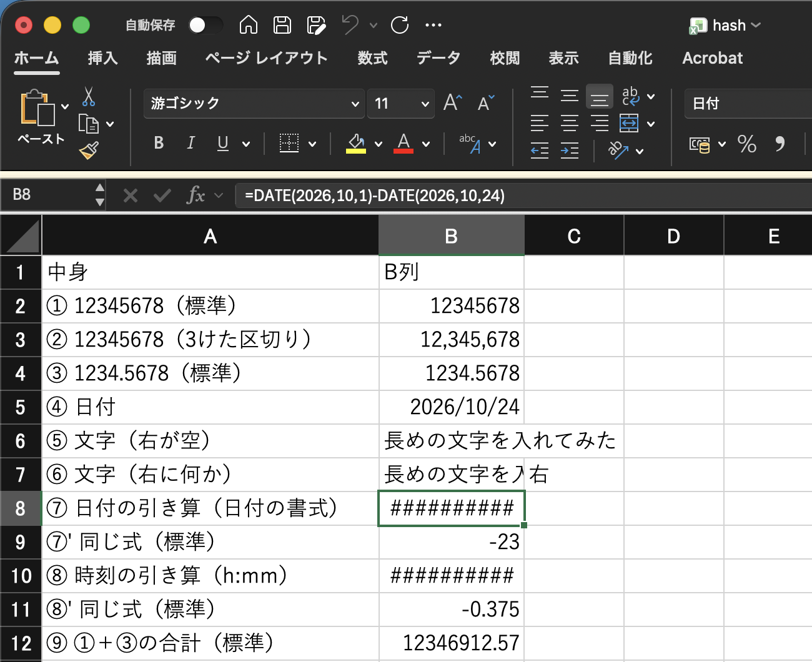Viewport: 812px width, 662px height.
Task: Click the Paste clipboard icon
Action: click(x=37, y=107)
